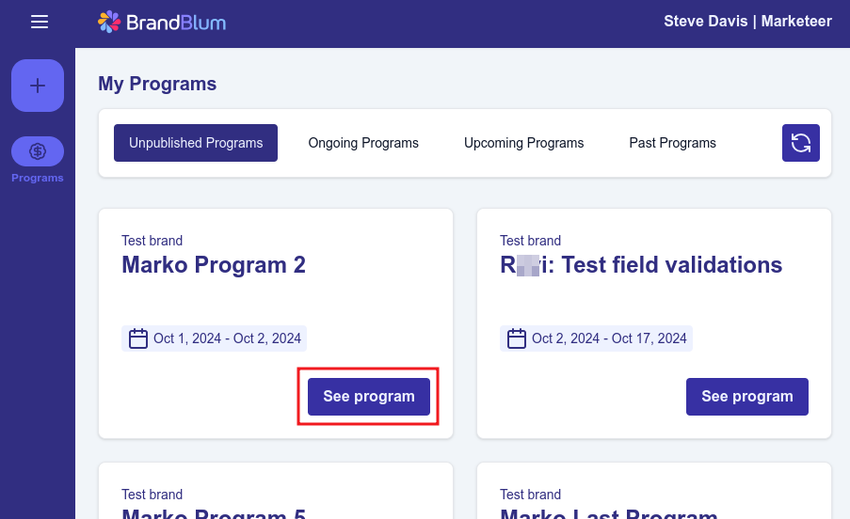
Task: Switch to the Ongoing Programs tab
Action: 363,143
